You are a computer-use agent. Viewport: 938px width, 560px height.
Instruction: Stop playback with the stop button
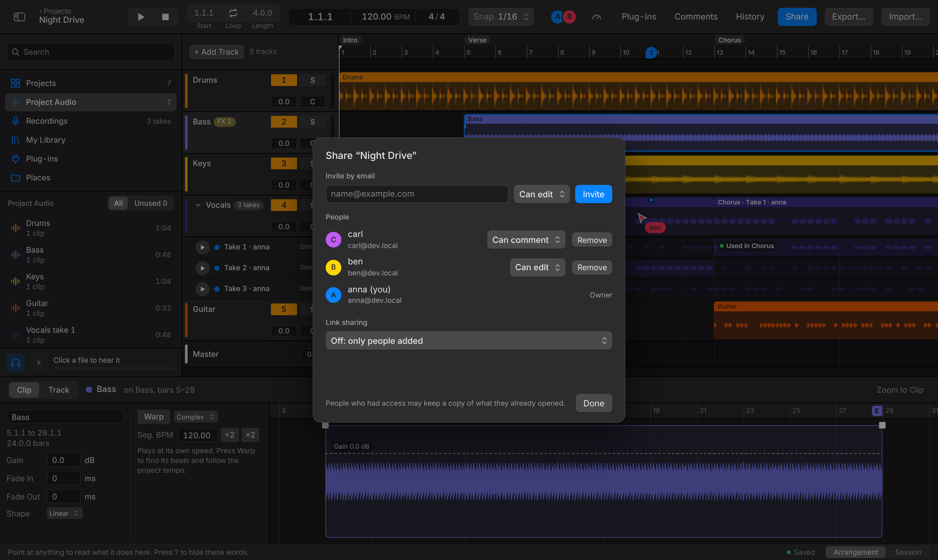[165, 17]
